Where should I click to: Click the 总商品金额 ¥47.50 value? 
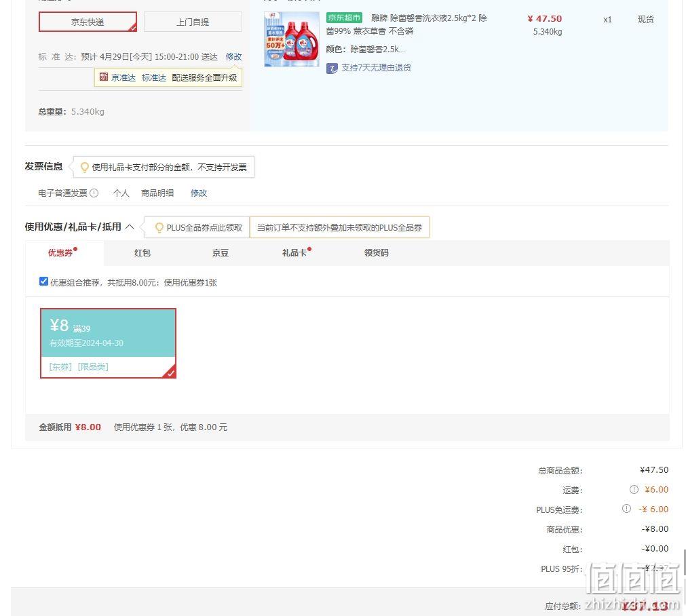tap(654, 470)
